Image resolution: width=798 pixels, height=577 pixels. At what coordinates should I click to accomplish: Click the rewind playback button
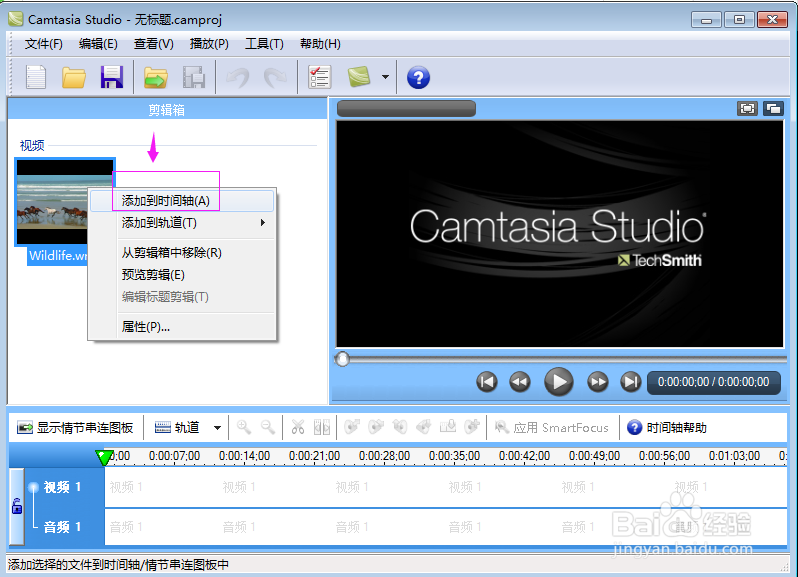click(x=520, y=382)
